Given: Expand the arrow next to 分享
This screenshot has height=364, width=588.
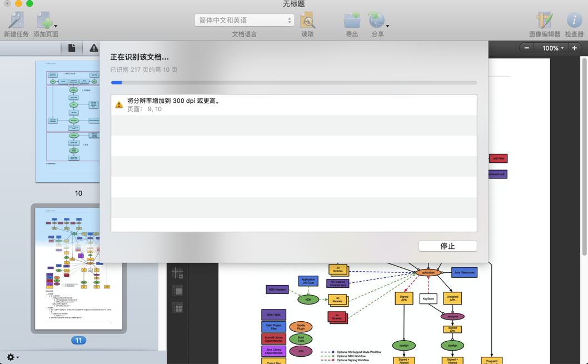Looking at the screenshot, I should 387,26.
